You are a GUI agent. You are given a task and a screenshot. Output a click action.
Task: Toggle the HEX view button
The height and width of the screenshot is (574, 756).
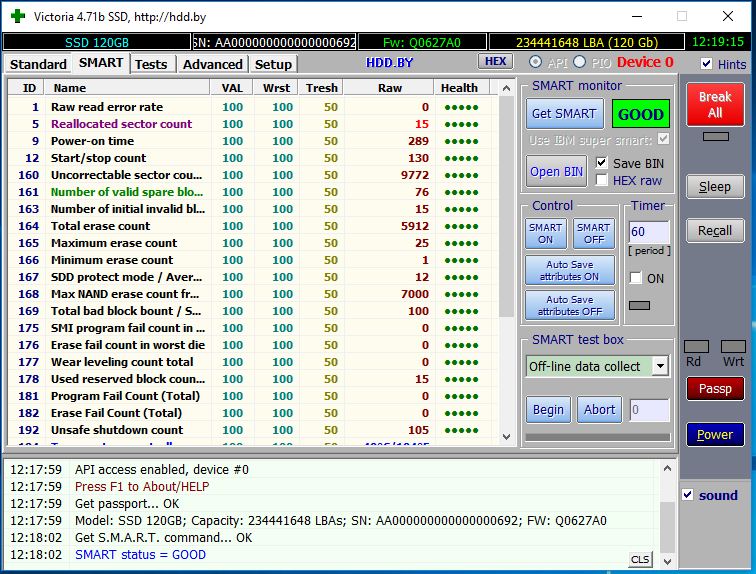[x=495, y=62]
